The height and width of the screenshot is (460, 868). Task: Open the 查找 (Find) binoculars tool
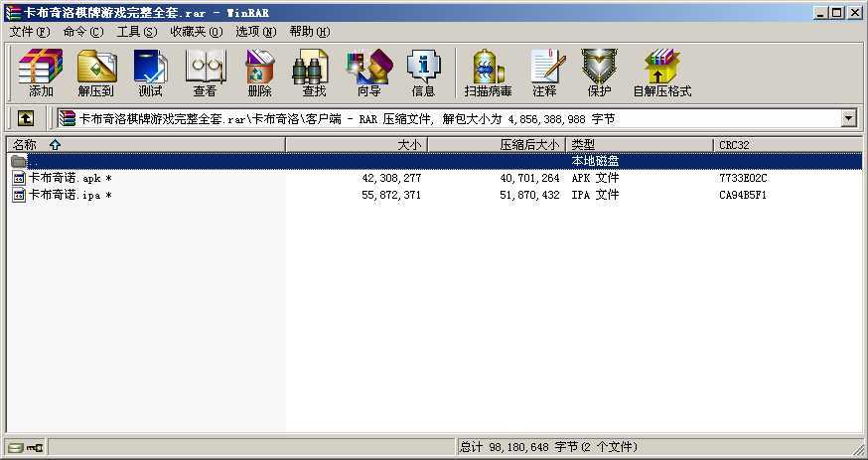[314, 73]
